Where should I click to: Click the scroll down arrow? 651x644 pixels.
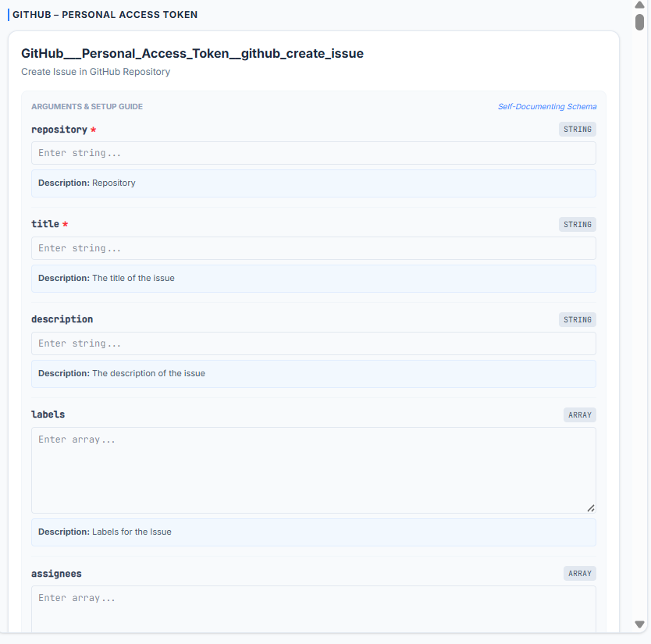(639, 624)
